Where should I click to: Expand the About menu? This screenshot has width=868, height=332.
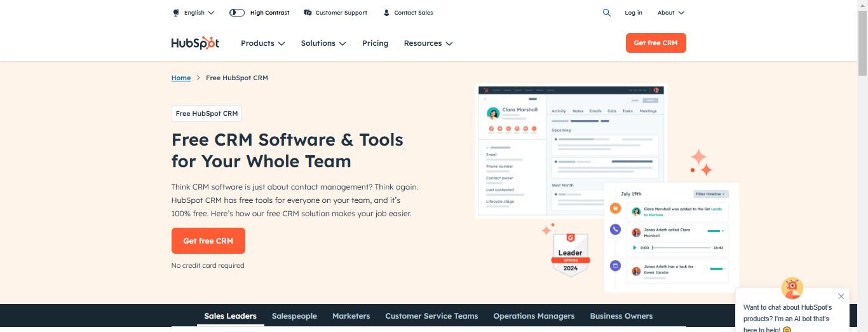671,13
